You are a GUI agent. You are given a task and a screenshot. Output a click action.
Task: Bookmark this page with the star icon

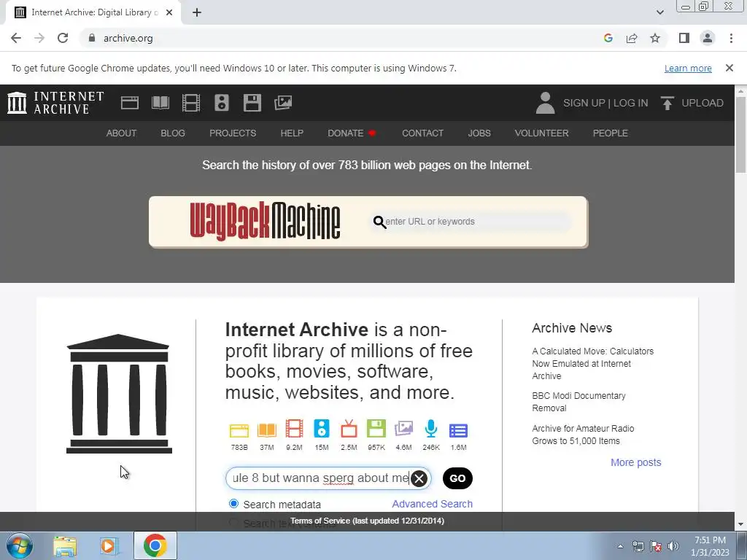pyautogui.click(x=655, y=38)
